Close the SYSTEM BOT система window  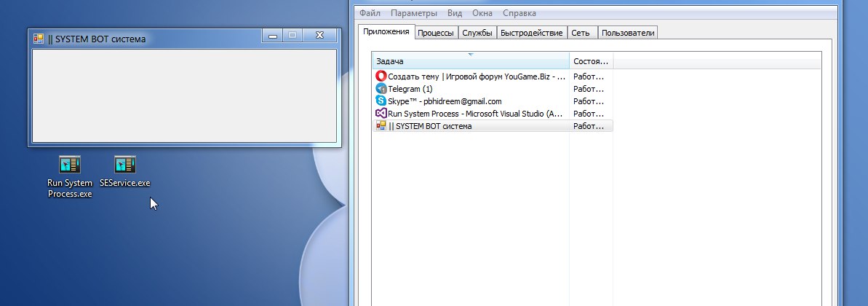click(x=319, y=36)
